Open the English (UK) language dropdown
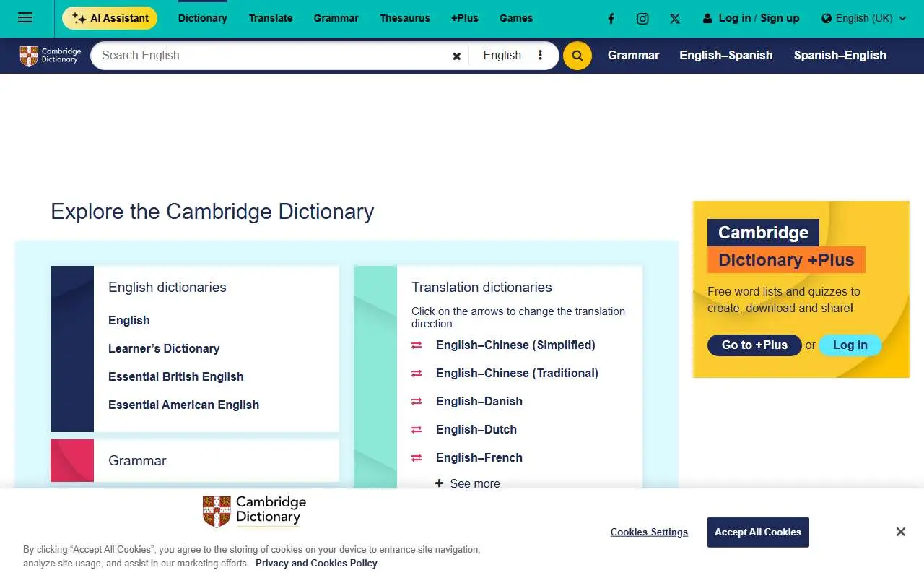 point(863,19)
